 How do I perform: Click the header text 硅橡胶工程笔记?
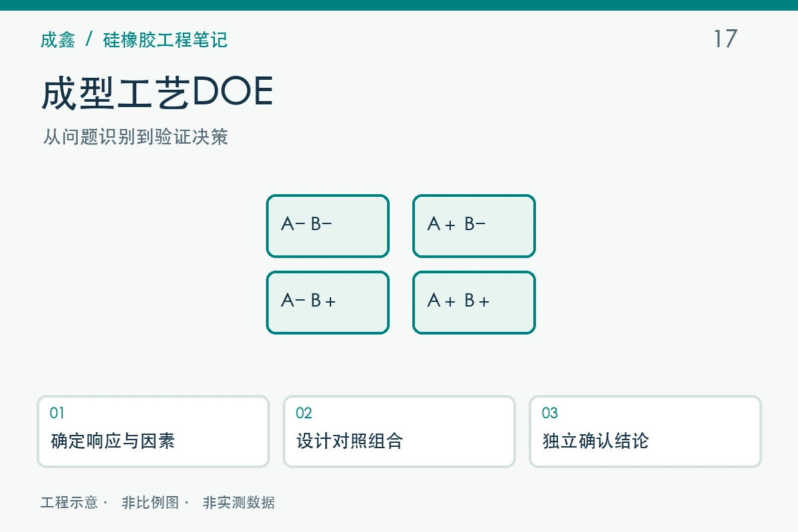click(165, 40)
